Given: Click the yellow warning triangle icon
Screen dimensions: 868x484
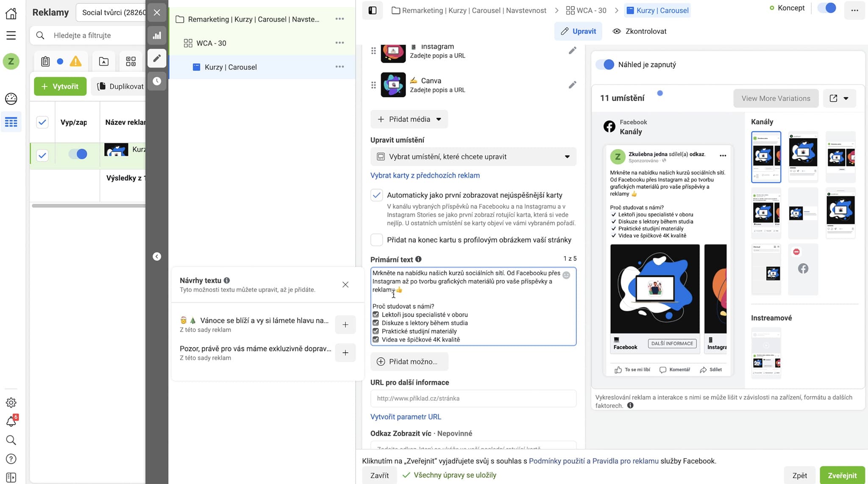Looking at the screenshot, I should coord(76,62).
